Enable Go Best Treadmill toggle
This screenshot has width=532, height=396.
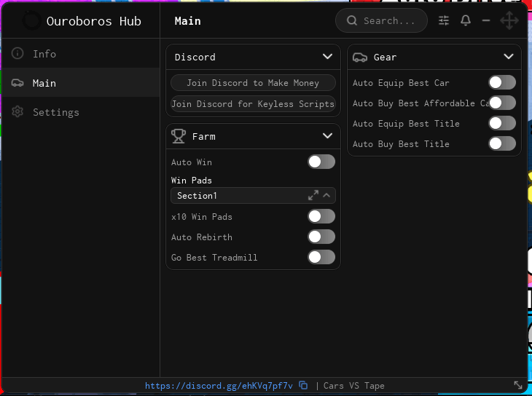coord(321,257)
